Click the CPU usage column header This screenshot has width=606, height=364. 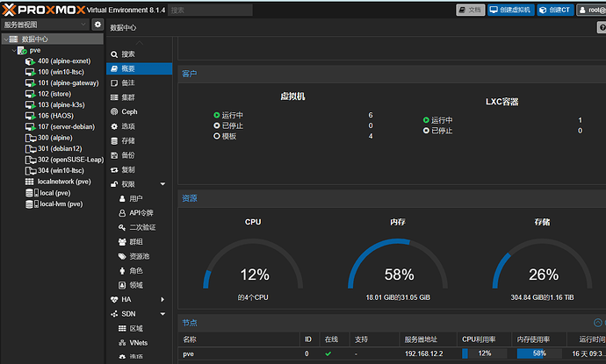tap(484, 339)
